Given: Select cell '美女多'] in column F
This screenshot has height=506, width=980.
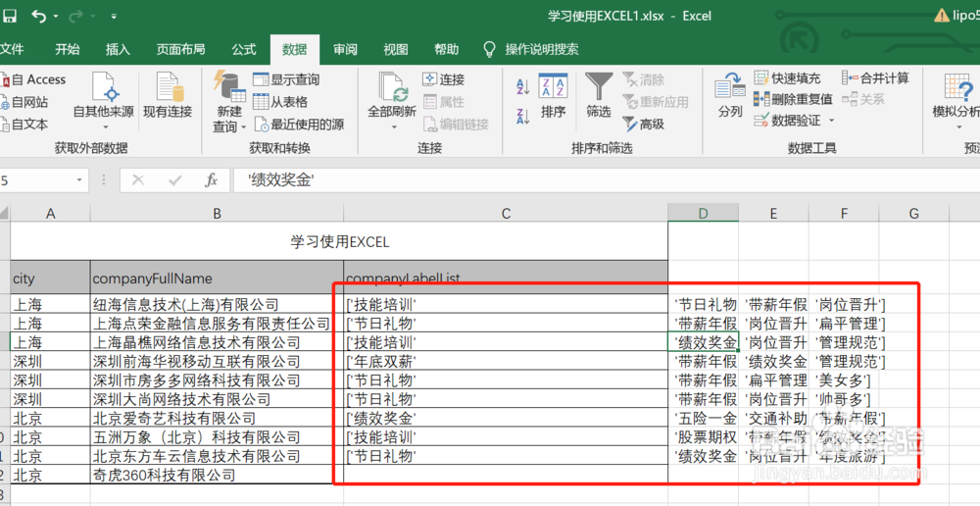Looking at the screenshot, I should 844,379.
